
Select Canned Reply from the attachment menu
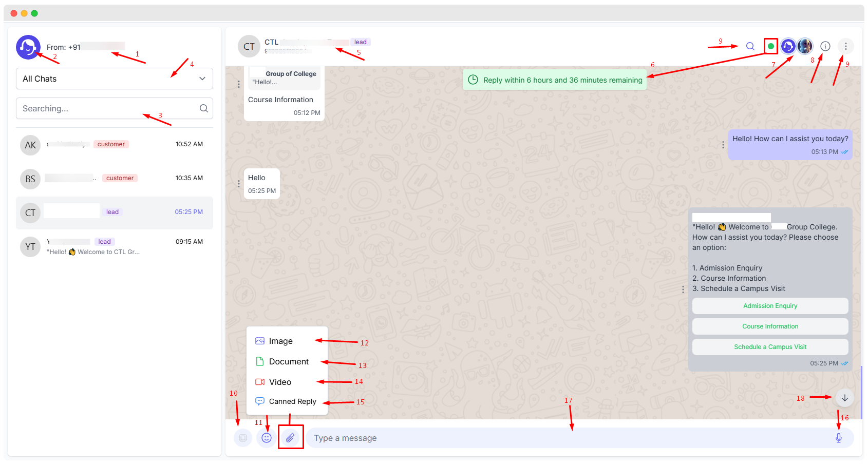tap(292, 401)
